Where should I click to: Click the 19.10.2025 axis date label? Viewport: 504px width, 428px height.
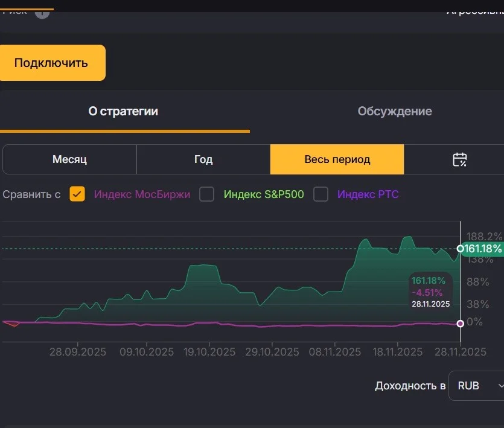[209, 352]
